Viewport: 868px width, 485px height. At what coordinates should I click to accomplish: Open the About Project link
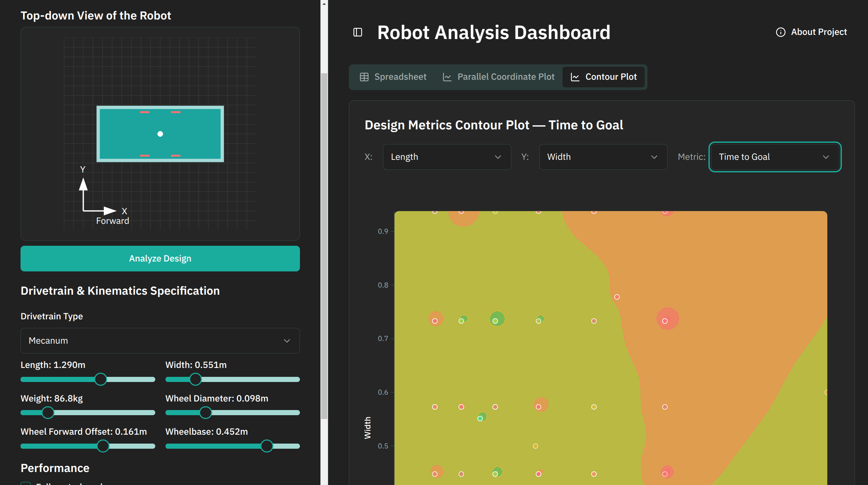click(x=811, y=32)
